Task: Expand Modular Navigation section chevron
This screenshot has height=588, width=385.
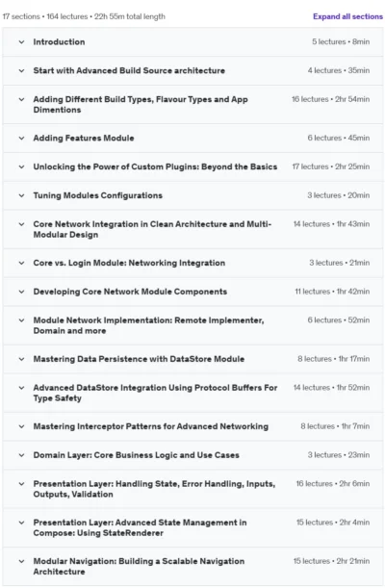Action: pos(22,561)
